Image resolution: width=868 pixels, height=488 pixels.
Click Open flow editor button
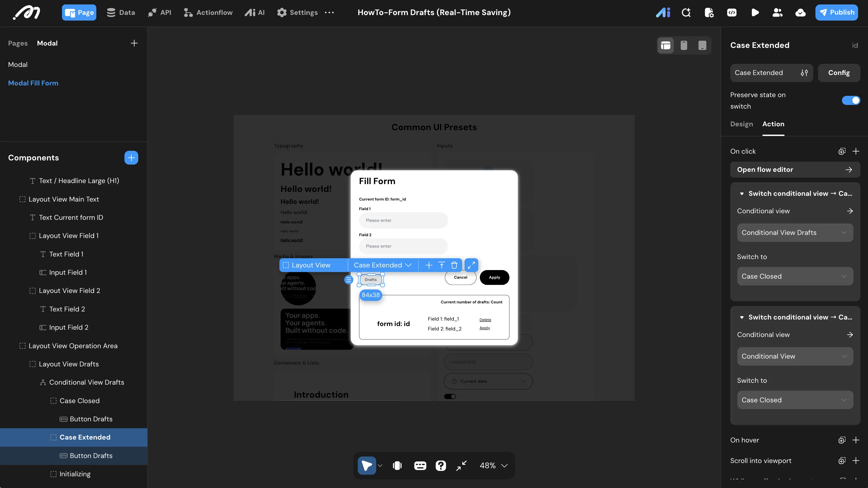pos(795,170)
